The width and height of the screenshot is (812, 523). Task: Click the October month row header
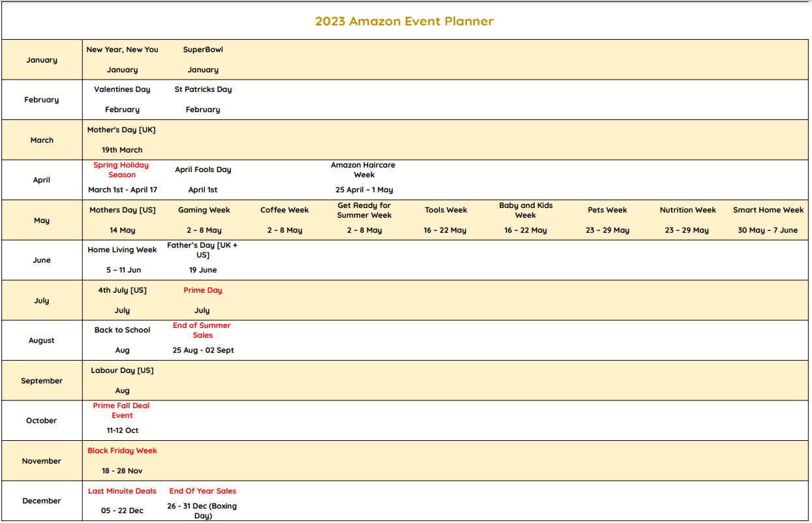point(42,421)
